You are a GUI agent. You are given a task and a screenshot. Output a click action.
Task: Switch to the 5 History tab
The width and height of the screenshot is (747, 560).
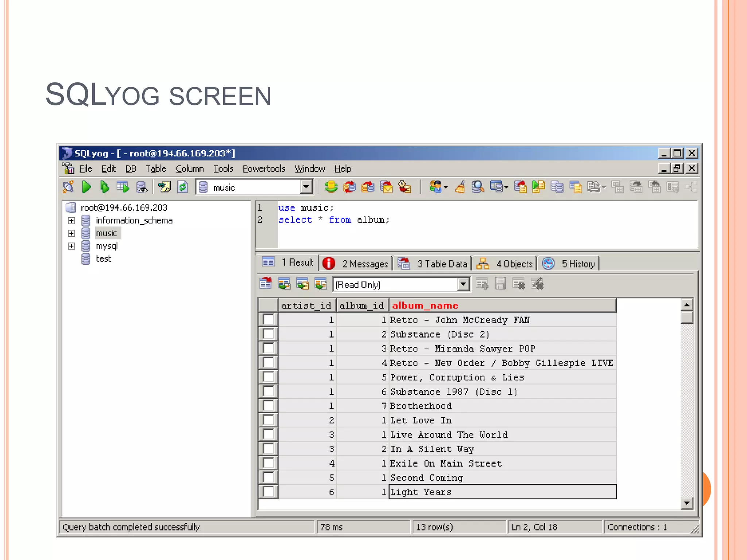pos(569,263)
